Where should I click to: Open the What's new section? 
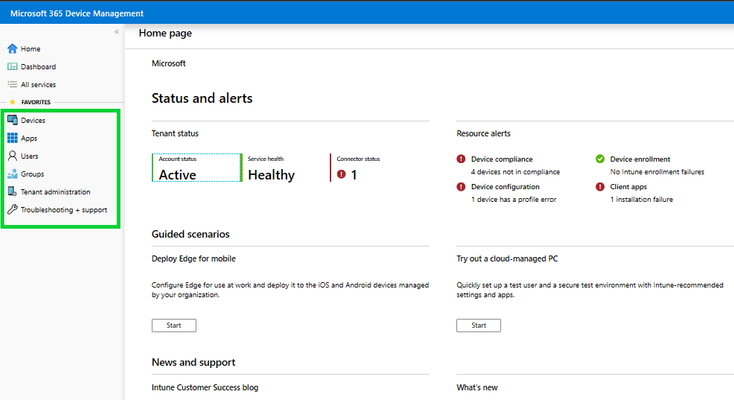click(477, 387)
